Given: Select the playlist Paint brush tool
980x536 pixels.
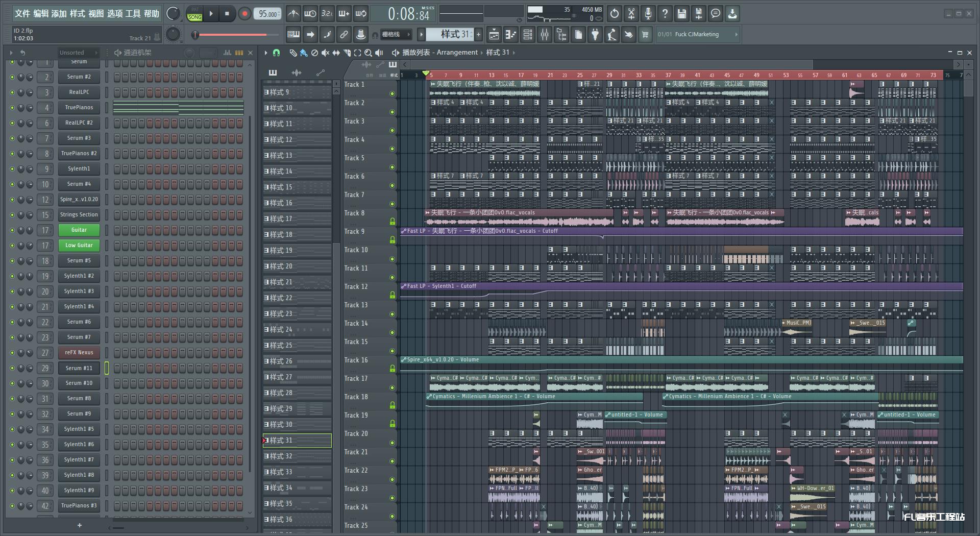Looking at the screenshot, I should pyautogui.click(x=304, y=53).
